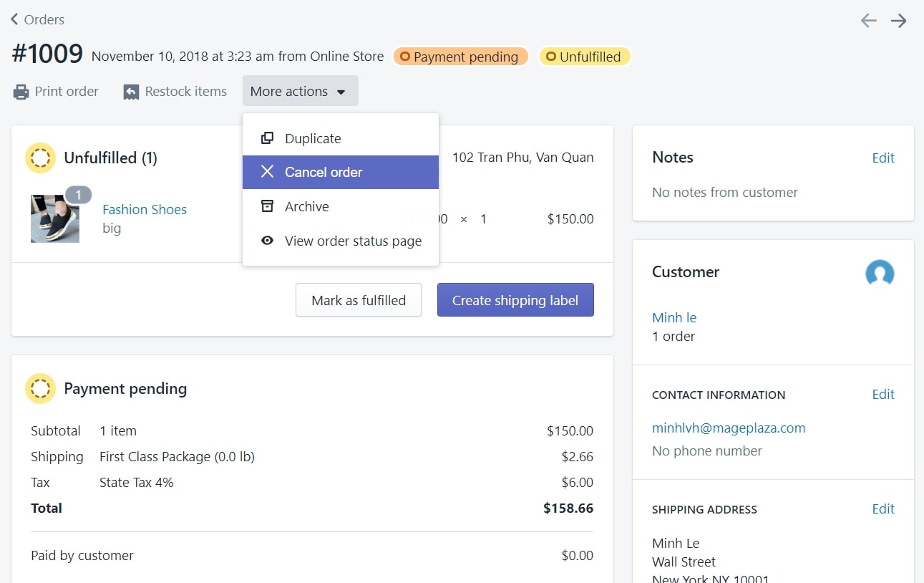Open the More actions dropdown
This screenshot has width=924, height=583.
(300, 92)
